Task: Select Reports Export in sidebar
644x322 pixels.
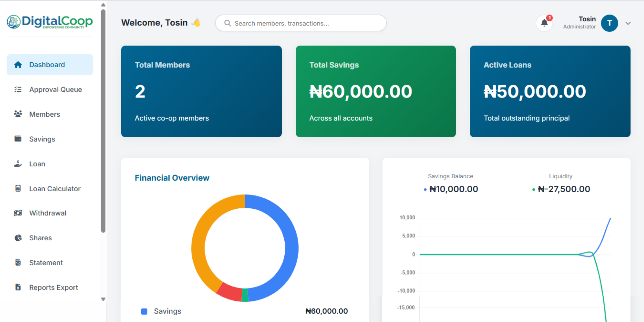Action: click(50, 287)
